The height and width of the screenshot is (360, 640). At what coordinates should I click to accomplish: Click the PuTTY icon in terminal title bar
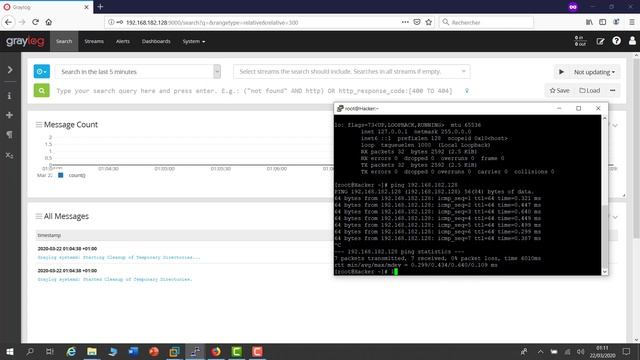point(340,108)
